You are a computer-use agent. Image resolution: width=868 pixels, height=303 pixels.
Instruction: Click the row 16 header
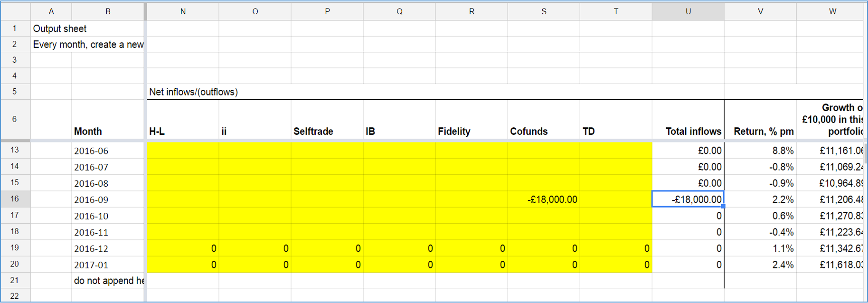(15, 199)
